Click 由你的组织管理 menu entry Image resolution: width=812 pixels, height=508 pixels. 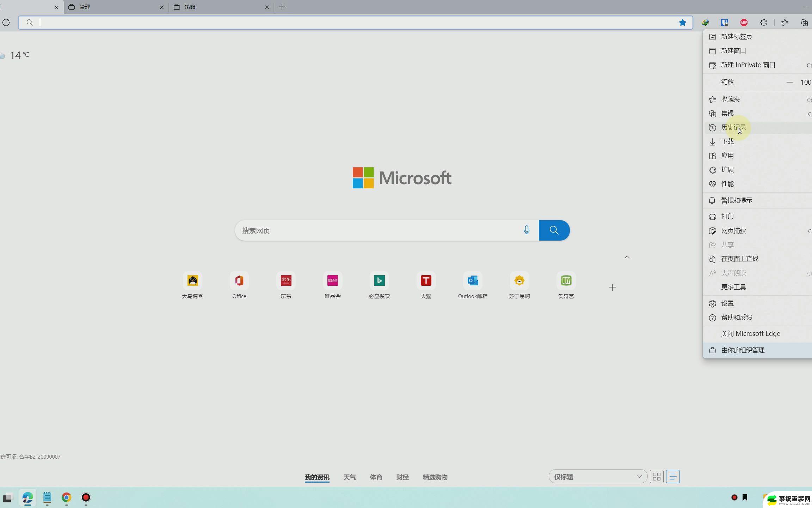pyautogui.click(x=758, y=350)
